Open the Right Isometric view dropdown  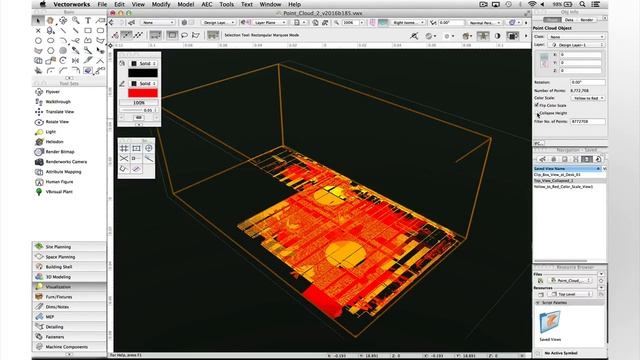[408, 22]
